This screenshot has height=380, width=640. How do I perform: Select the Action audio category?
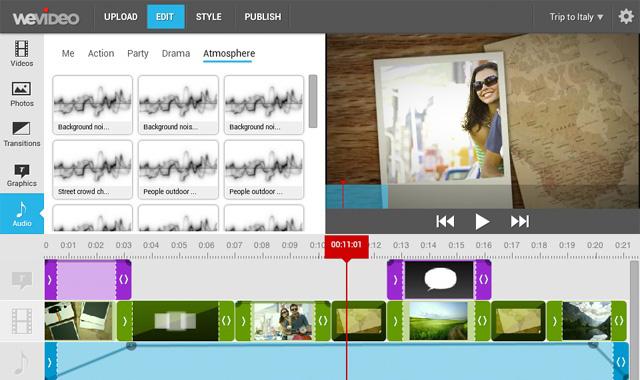pos(101,53)
